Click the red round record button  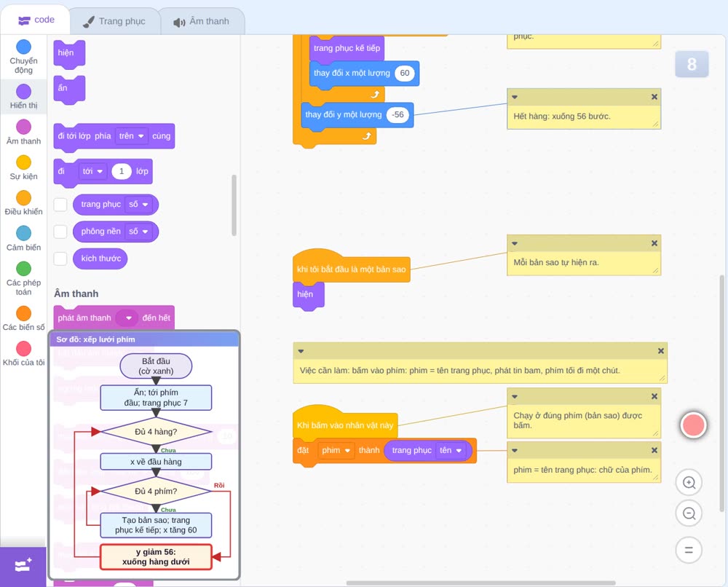click(693, 425)
